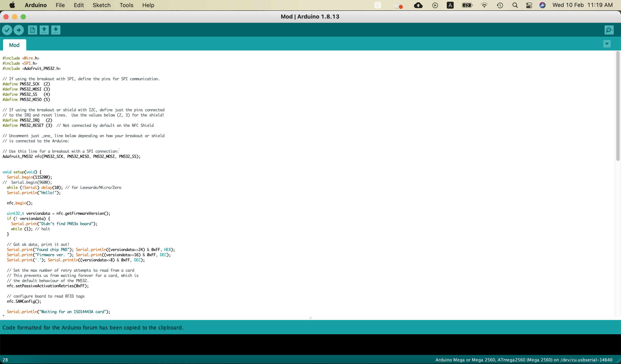Click the 'Serial.begin(115200);' line

click(x=29, y=177)
